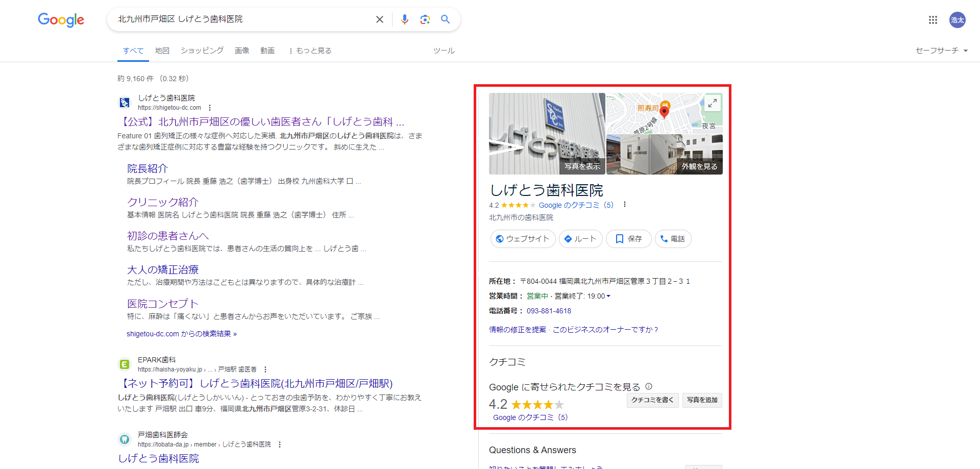The height and width of the screenshot is (469, 980).
Task: Start a voice search with the microphone icon
Action: point(404,19)
